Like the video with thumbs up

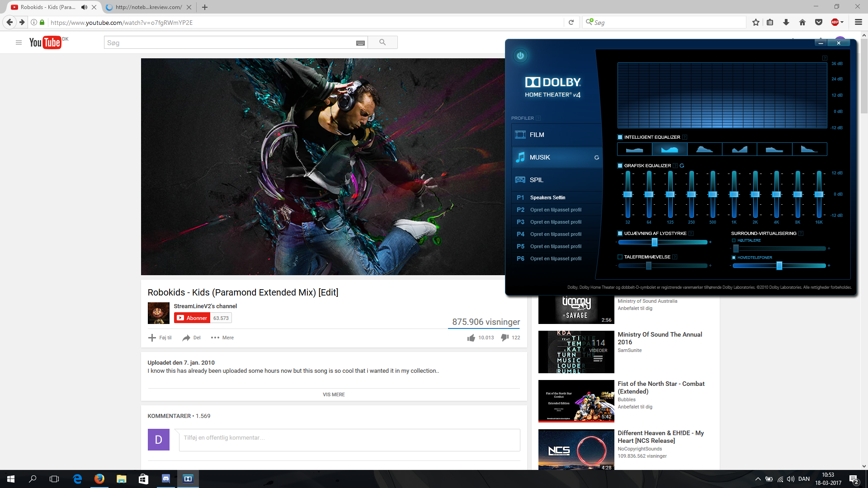tap(472, 338)
